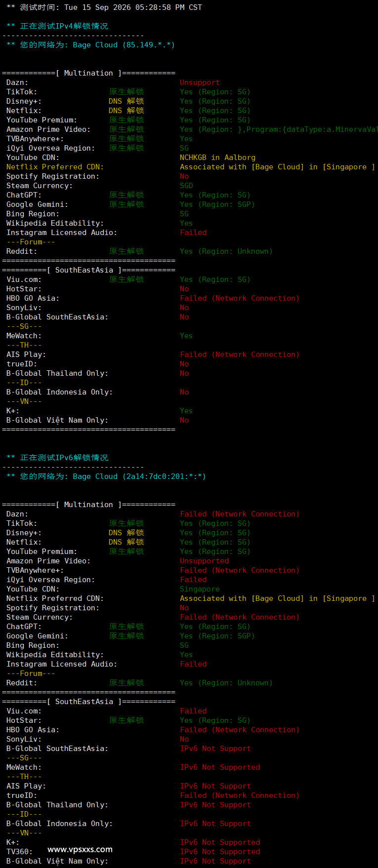Click 'IPv6 Not Support' beside AIS Play
378x868 pixels.
[215, 786]
